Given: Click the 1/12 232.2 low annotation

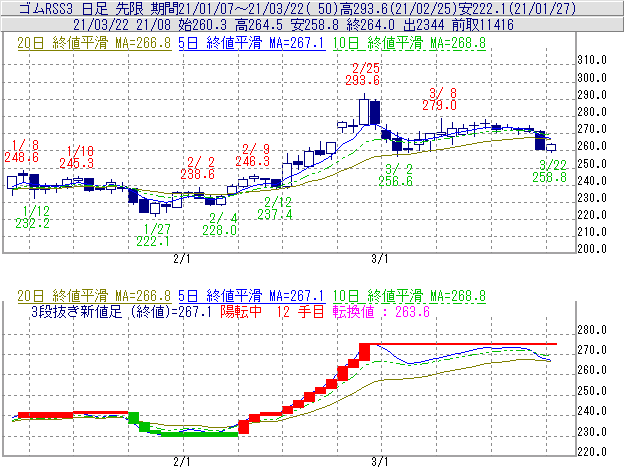Looking at the screenshot, I should tap(33, 217).
